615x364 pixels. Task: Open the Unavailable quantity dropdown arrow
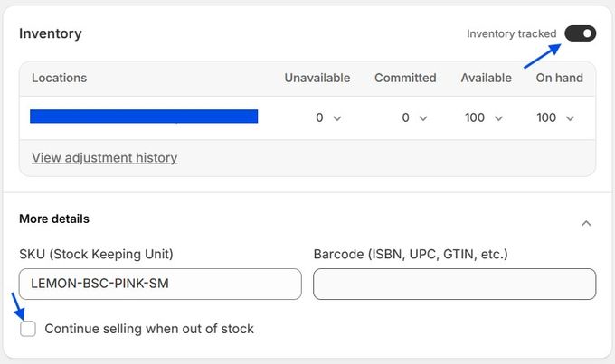point(337,118)
